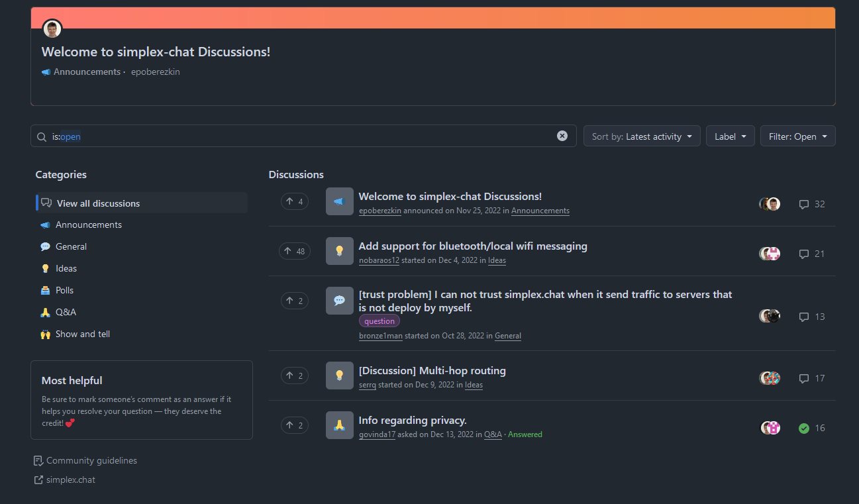Click the purple 'question' label tag
This screenshot has width=859, height=504.
(x=379, y=321)
